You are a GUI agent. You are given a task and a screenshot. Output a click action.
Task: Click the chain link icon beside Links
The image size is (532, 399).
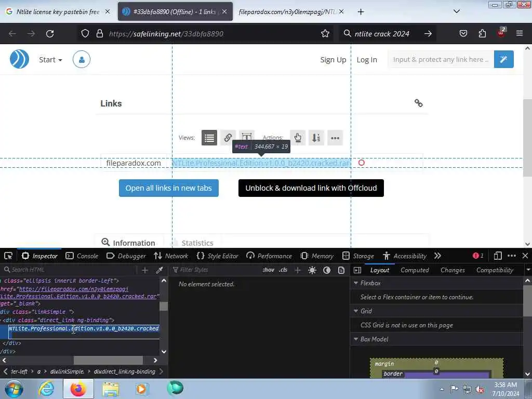[x=419, y=103]
